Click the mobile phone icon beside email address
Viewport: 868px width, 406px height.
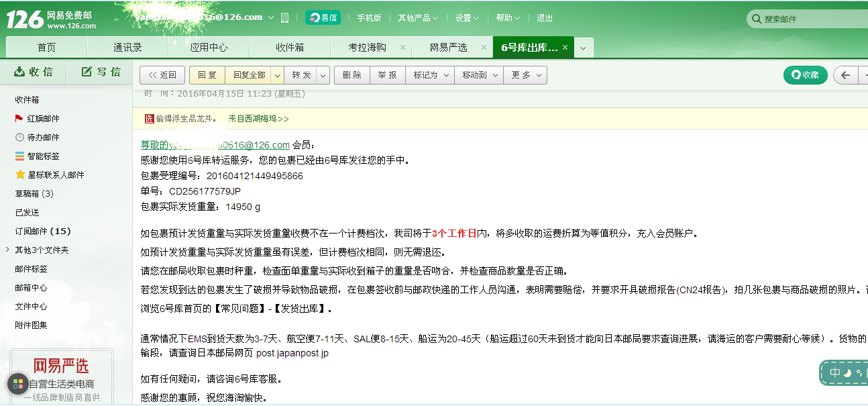click(284, 18)
